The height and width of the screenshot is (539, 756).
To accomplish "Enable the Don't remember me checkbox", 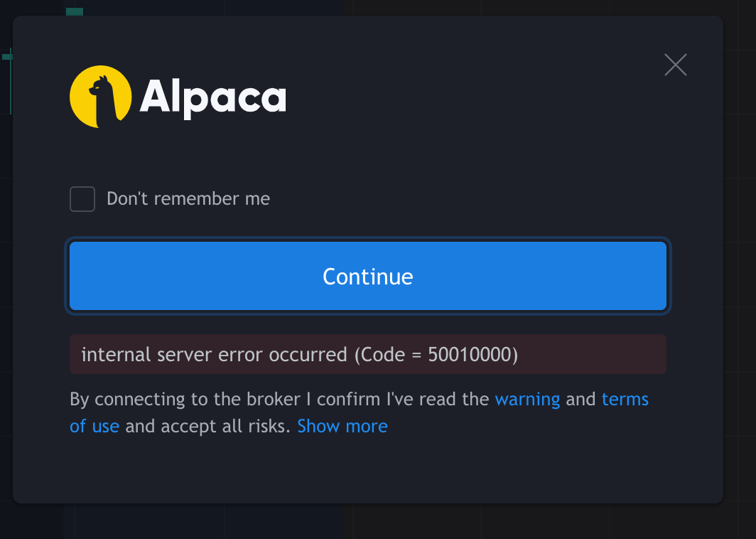I will coord(82,199).
